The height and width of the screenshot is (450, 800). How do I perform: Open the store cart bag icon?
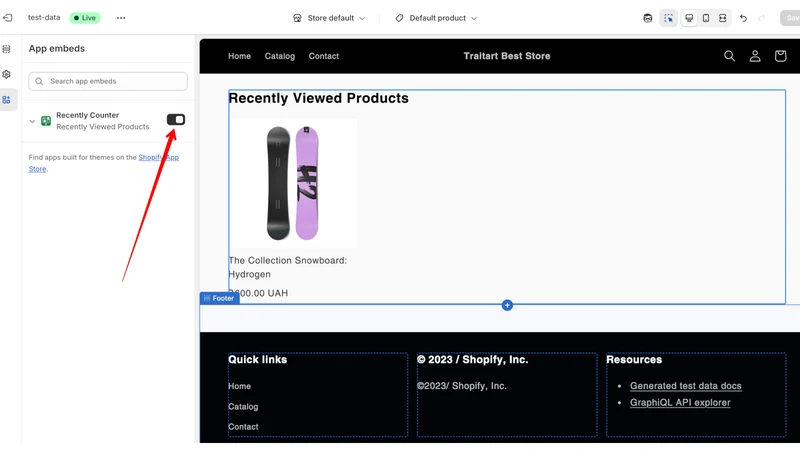click(x=780, y=56)
